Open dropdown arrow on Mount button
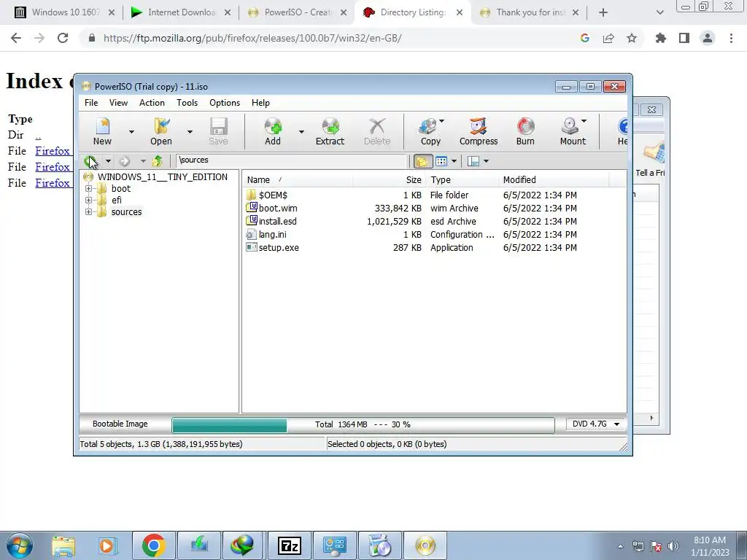Screen dimensions: 747x560 point(584,121)
